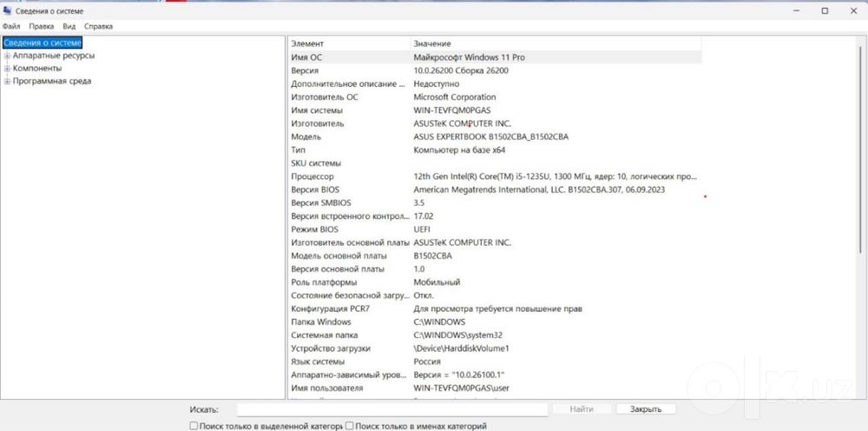The image size is (868, 431).
Task: Minimize the Сведения о системе window
Action: coord(797,10)
